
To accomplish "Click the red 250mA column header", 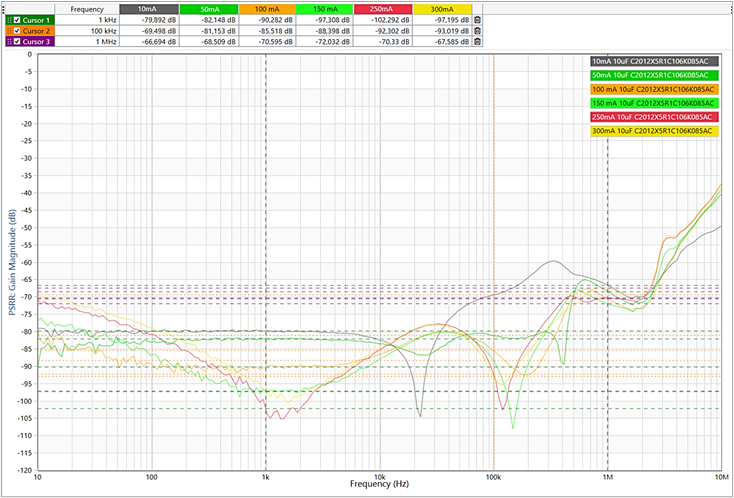I will click(x=384, y=9).
